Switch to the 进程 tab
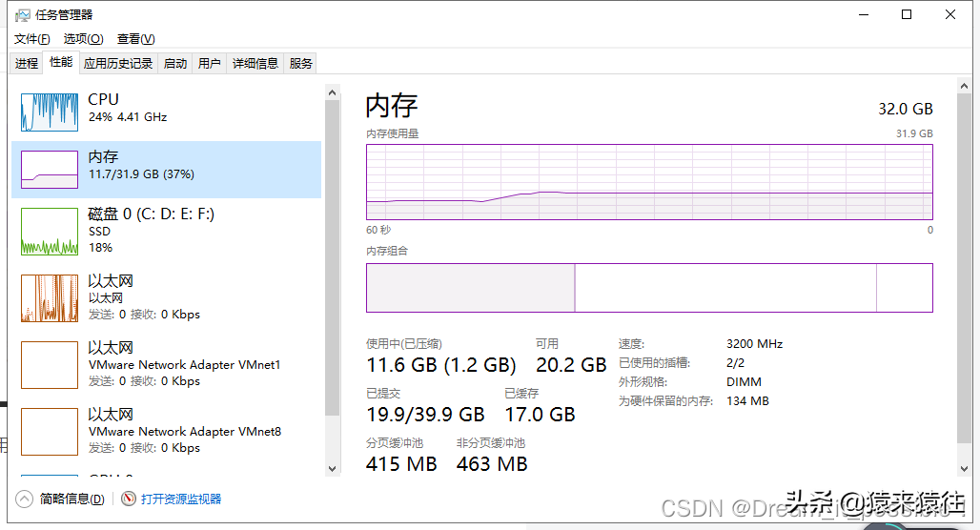980x530 pixels. (27, 64)
